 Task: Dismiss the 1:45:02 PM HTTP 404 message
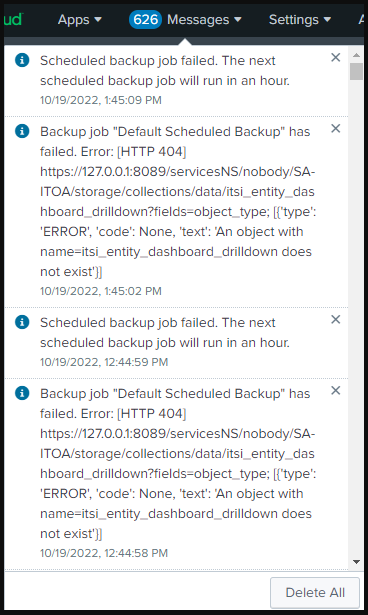point(335,129)
